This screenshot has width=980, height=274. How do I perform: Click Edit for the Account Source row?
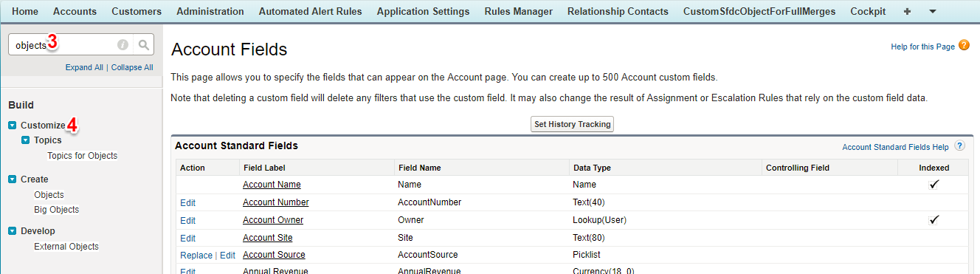(227, 256)
